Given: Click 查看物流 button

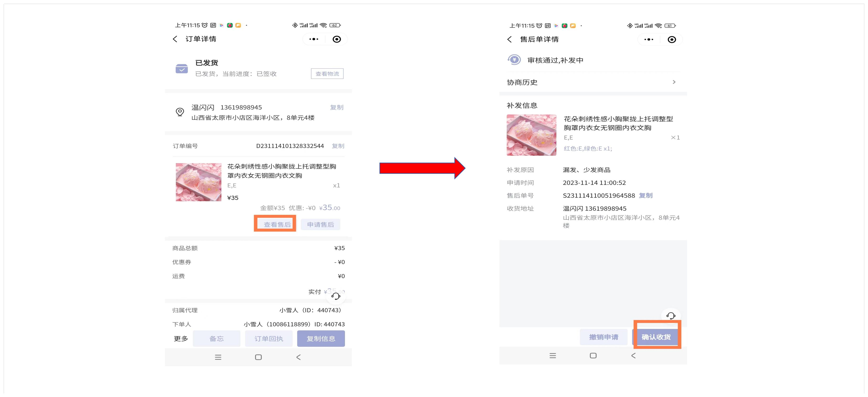Looking at the screenshot, I should coord(327,74).
